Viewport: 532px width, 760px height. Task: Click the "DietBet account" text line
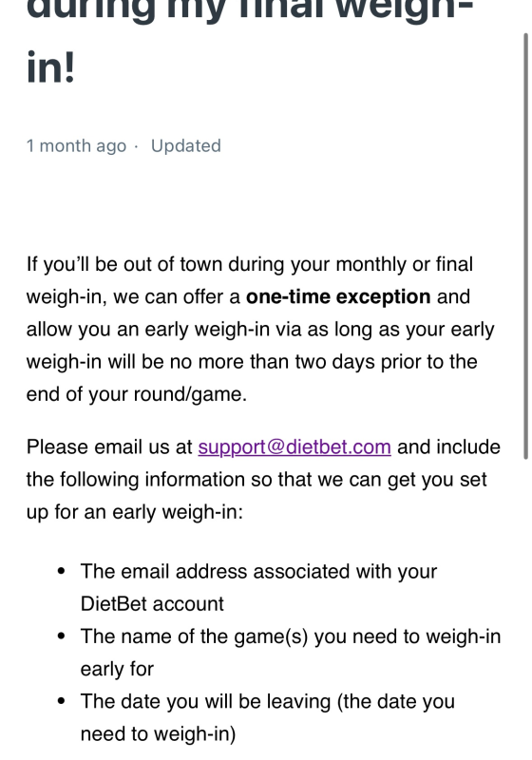[x=152, y=604]
